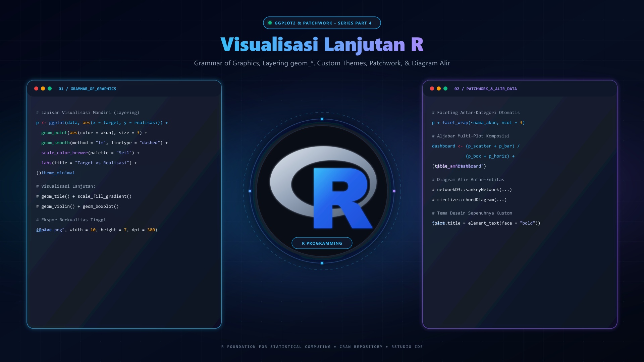Click the theme_minimal code line
The image size is (644, 362).
55,173
